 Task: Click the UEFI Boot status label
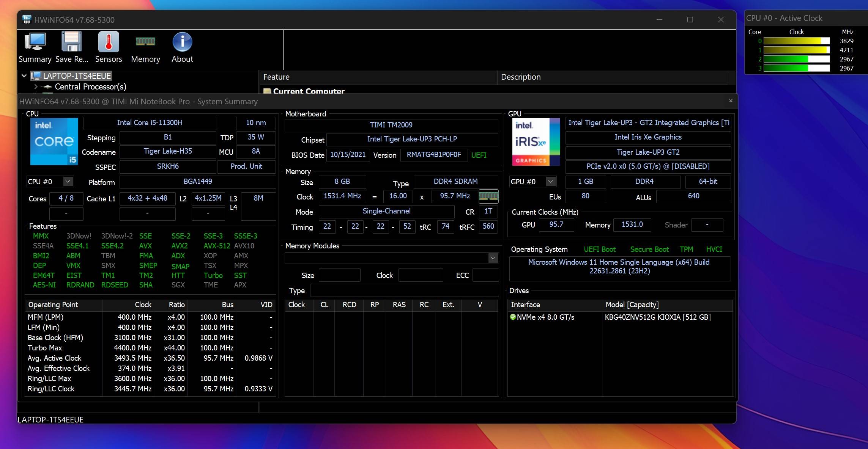(x=600, y=249)
